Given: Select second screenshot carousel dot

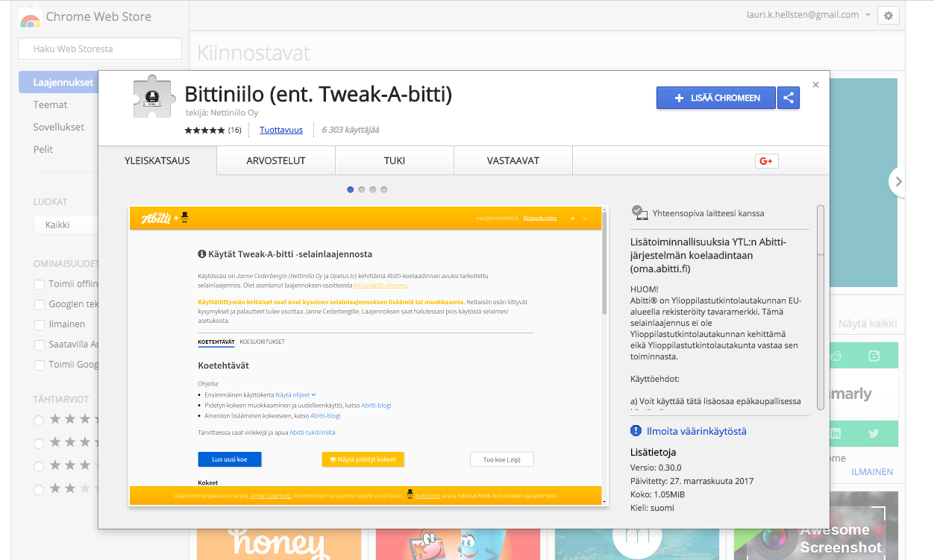Looking at the screenshot, I should [x=362, y=189].
